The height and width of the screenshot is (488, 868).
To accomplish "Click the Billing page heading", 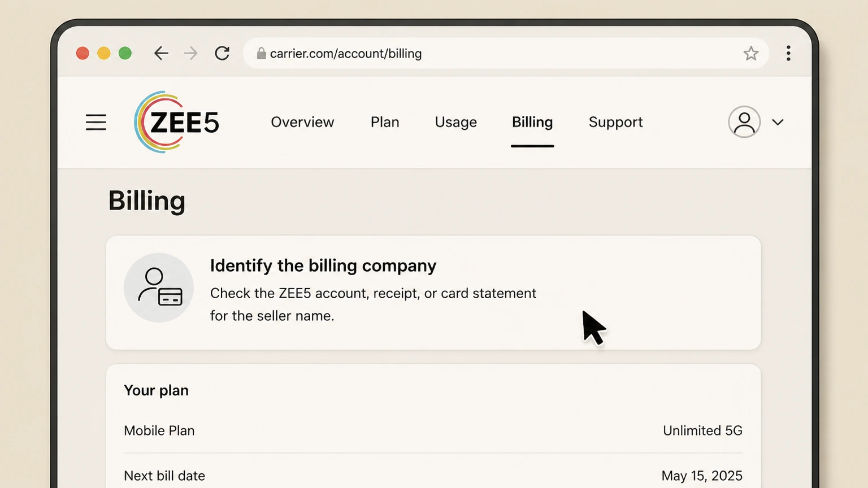I will (x=147, y=201).
